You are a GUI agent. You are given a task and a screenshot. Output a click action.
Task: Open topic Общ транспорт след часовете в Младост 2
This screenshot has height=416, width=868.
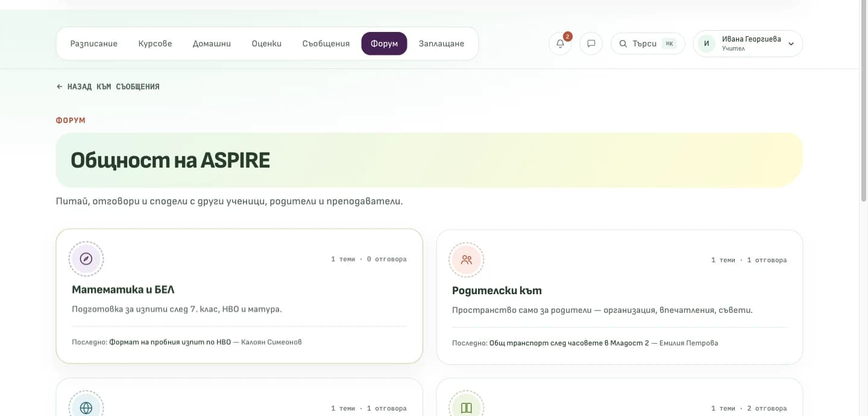point(569,343)
